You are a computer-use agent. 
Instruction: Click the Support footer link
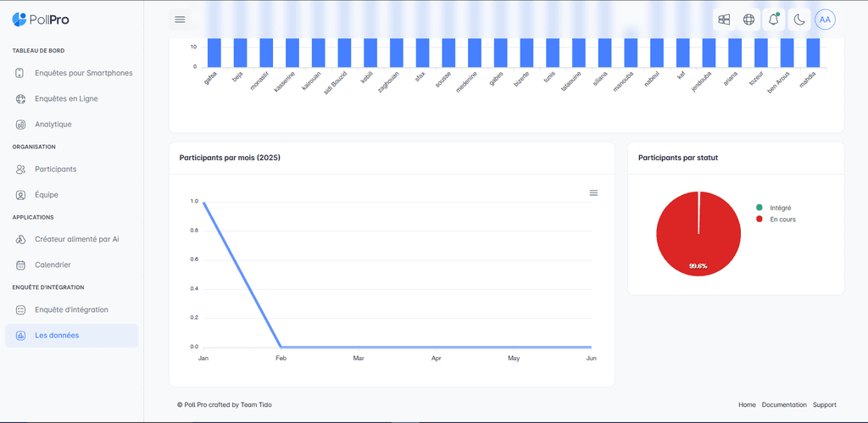point(824,405)
